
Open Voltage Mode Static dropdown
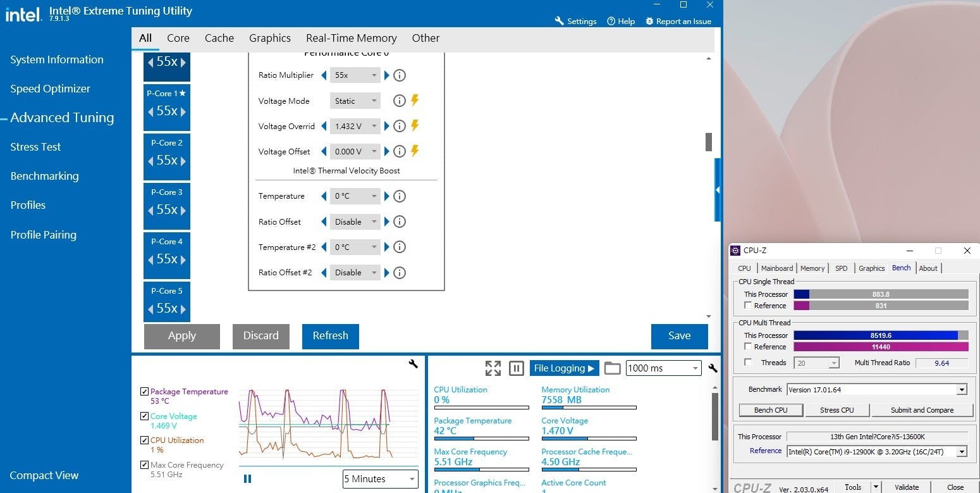pos(355,101)
